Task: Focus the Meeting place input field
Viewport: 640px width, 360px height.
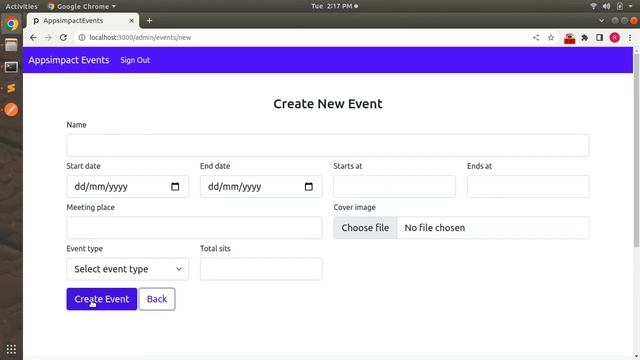Action: (x=194, y=228)
